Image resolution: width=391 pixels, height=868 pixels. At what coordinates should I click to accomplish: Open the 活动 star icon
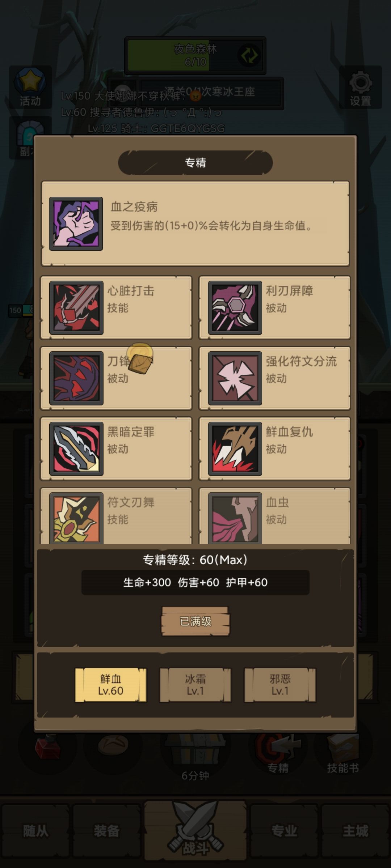pyautogui.click(x=30, y=88)
